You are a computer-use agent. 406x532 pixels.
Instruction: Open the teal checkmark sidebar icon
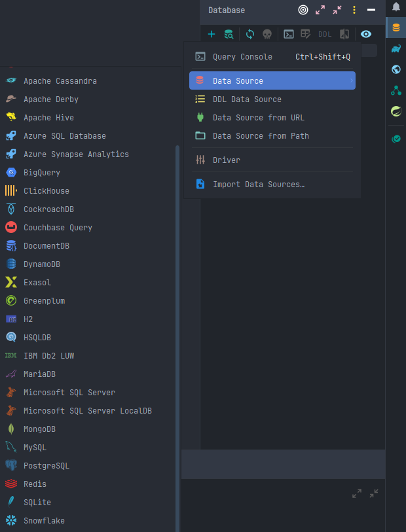click(396, 139)
